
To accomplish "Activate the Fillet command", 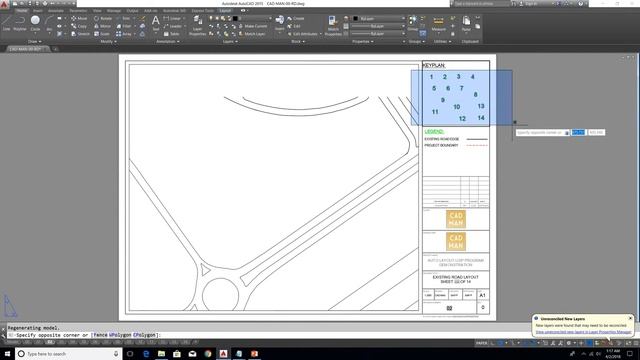I will pyautogui.click(x=124, y=26).
